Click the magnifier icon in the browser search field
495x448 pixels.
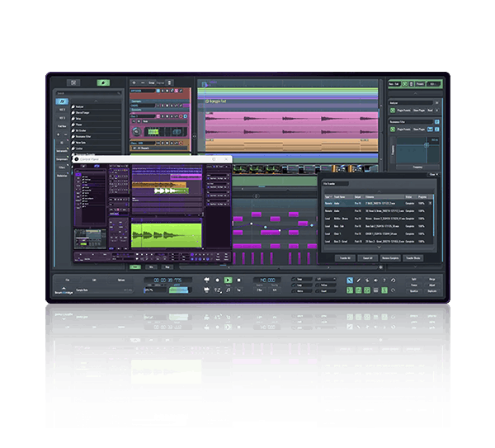119,93
